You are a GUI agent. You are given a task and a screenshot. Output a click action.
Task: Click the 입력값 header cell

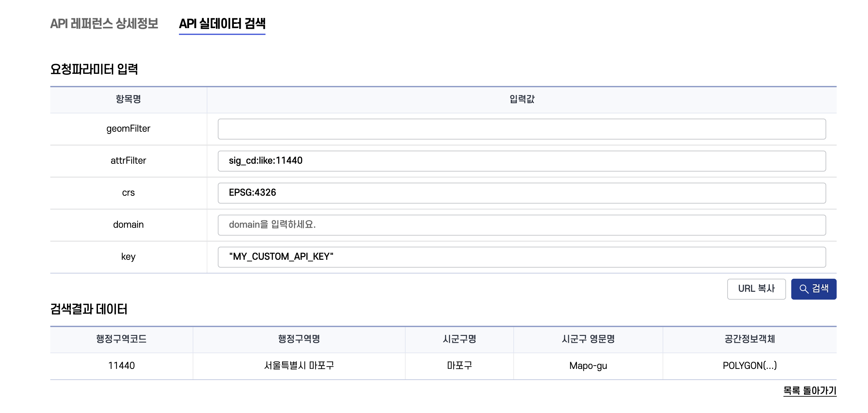[522, 99]
